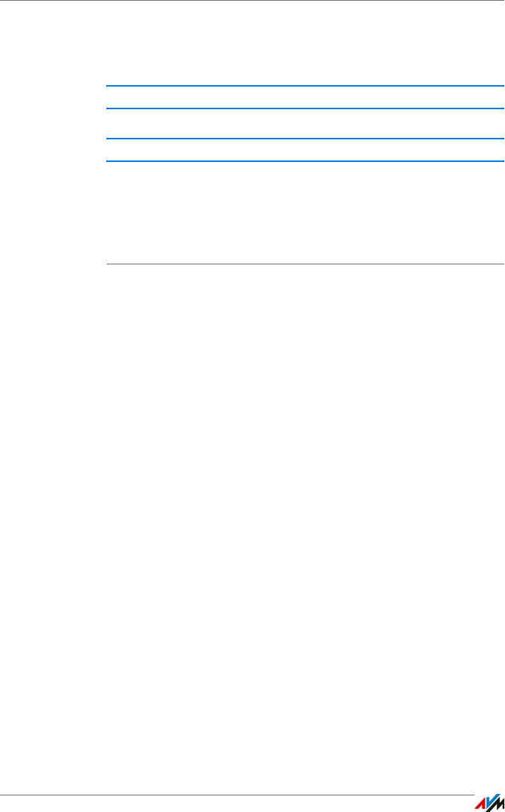Select empty row between first two blue lines
The height and width of the screenshot is (812, 505).
pyautogui.click(x=305, y=97)
